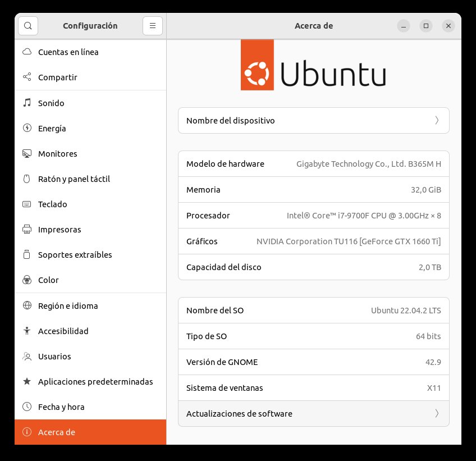Click the music note icon for Sonido
The width and height of the screenshot is (476, 461).
coord(27,103)
